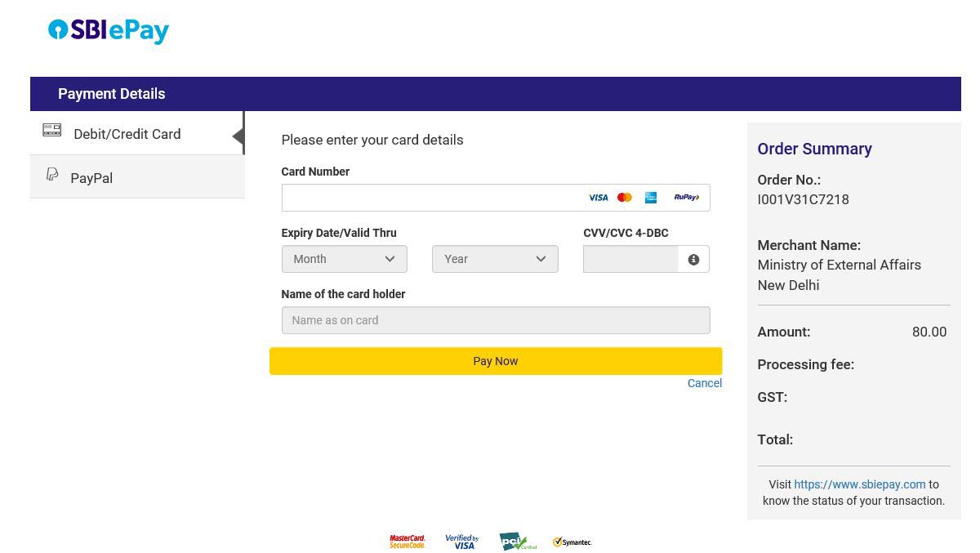Click the Name as on card field
980x553 pixels.
[x=495, y=320]
